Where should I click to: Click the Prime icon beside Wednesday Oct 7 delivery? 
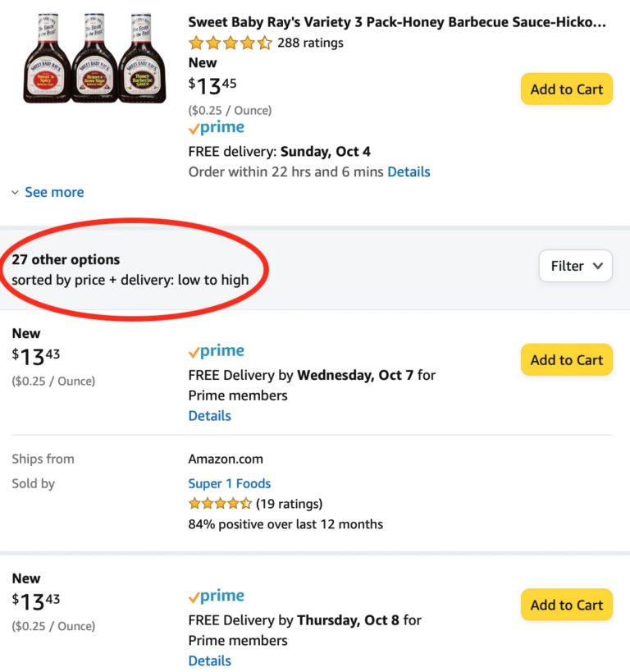pyautogui.click(x=216, y=350)
